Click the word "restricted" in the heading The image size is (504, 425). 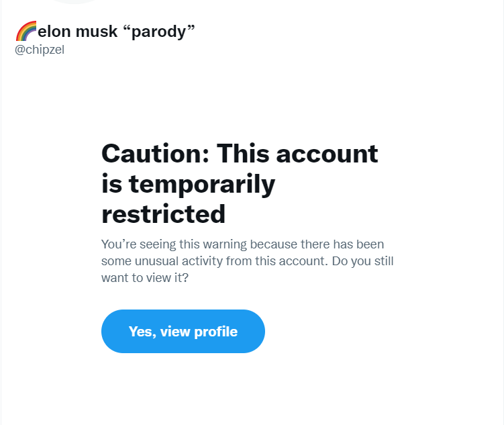click(x=163, y=214)
